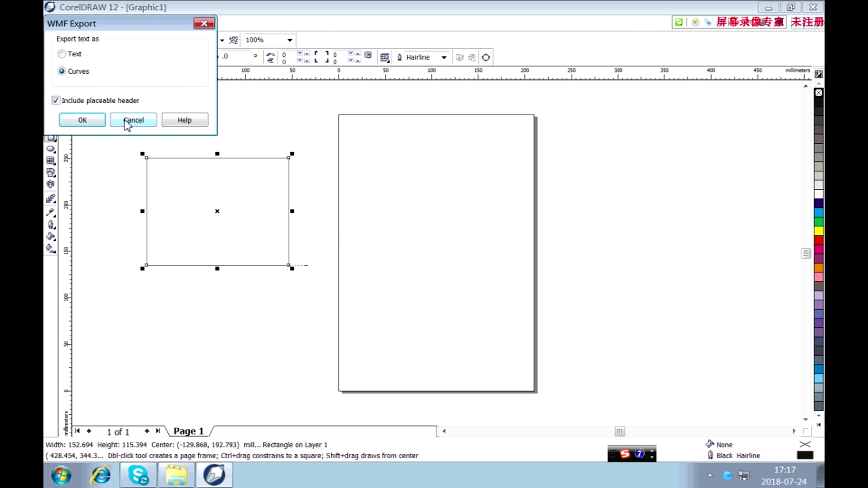Select the Graph Paper tool
868x488 pixels.
click(51, 160)
